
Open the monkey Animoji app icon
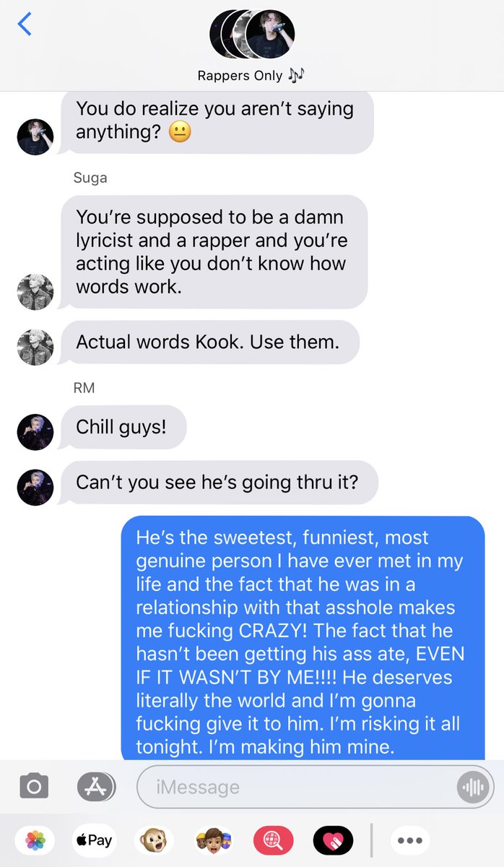(x=153, y=840)
